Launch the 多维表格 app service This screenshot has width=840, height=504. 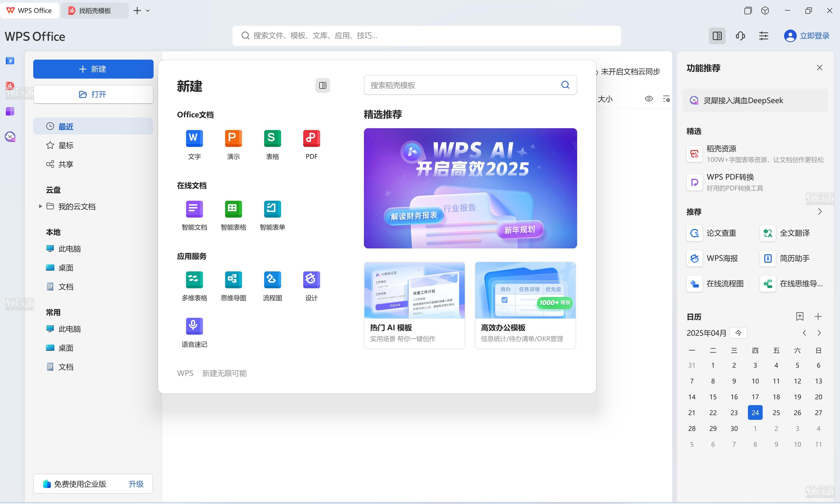tap(194, 286)
